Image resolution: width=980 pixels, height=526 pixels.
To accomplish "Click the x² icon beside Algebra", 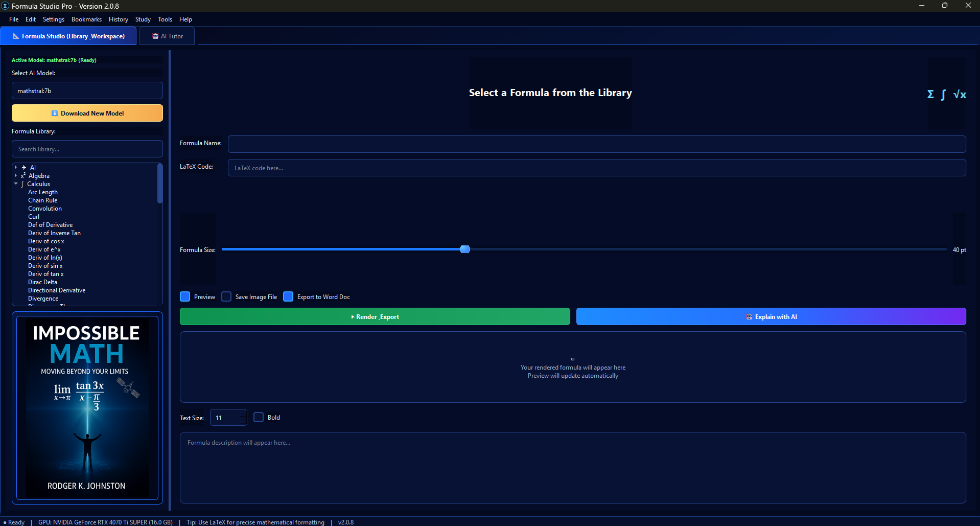I will point(24,176).
